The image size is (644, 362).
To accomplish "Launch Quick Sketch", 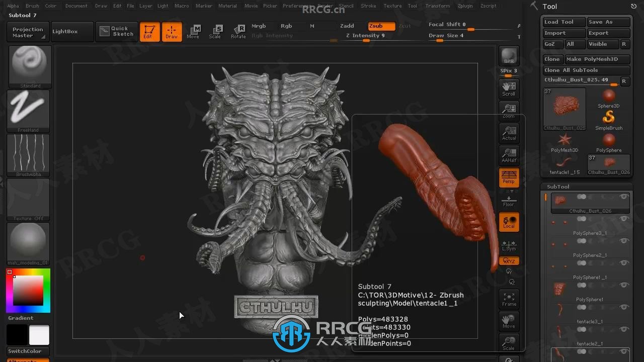I will (116, 31).
